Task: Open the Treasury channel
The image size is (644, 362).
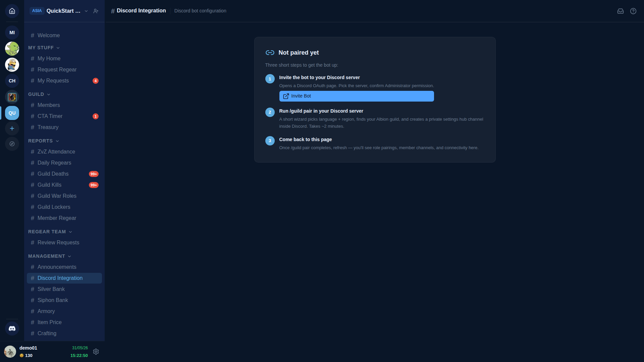Action: [64, 127]
